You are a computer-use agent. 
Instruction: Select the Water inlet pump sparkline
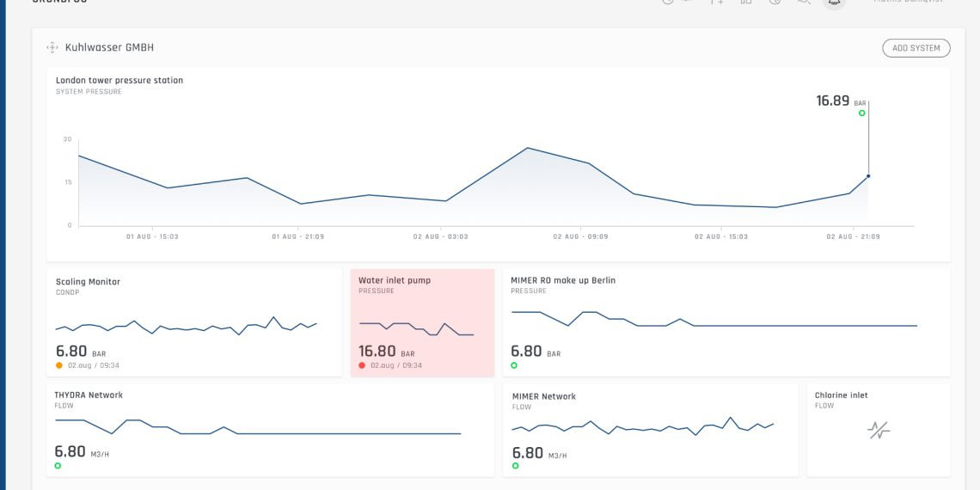click(416, 328)
